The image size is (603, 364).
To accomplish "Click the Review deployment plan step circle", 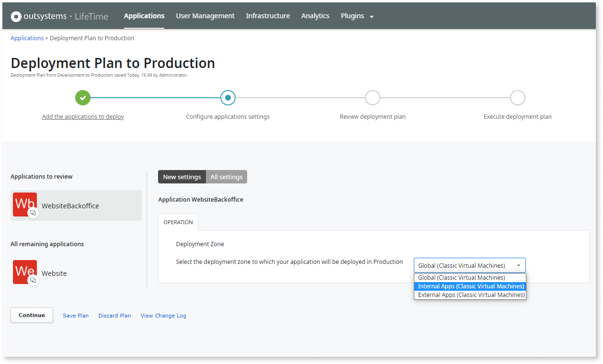I will click(x=373, y=98).
